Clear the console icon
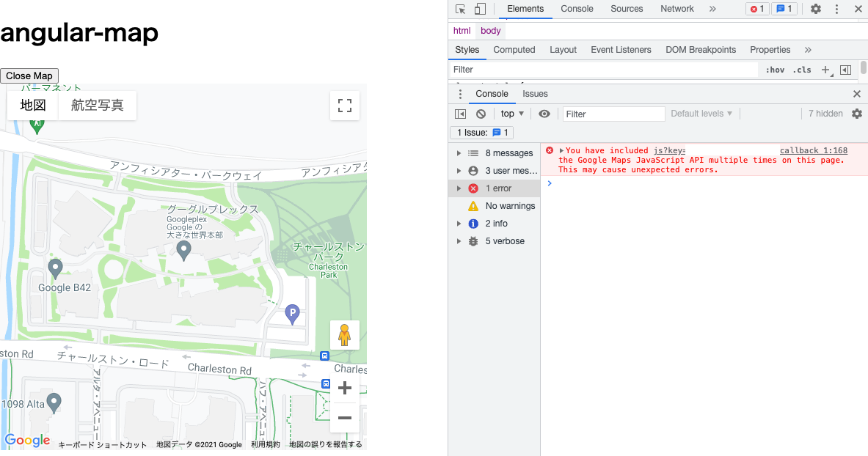Image resolution: width=868 pixels, height=456 pixels. tap(481, 114)
